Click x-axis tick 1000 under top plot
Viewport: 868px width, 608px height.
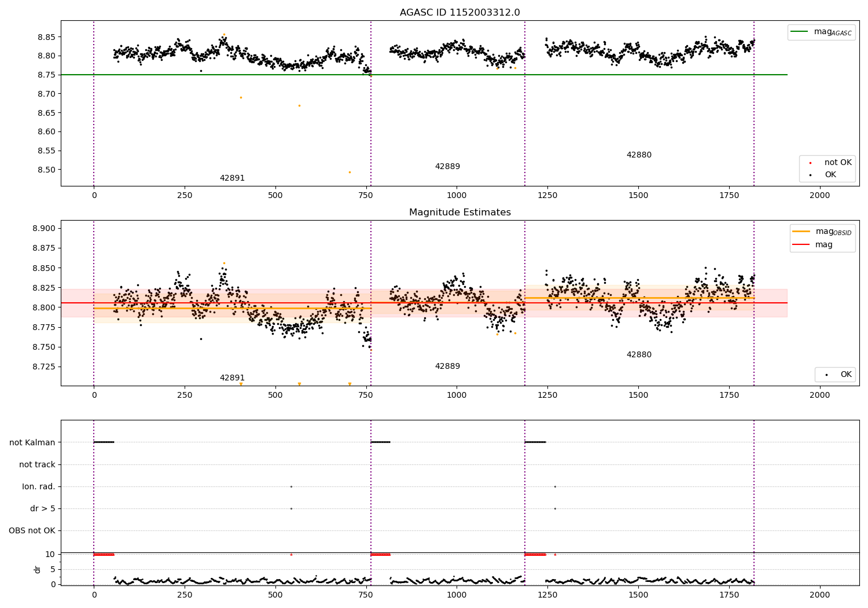coord(457,195)
